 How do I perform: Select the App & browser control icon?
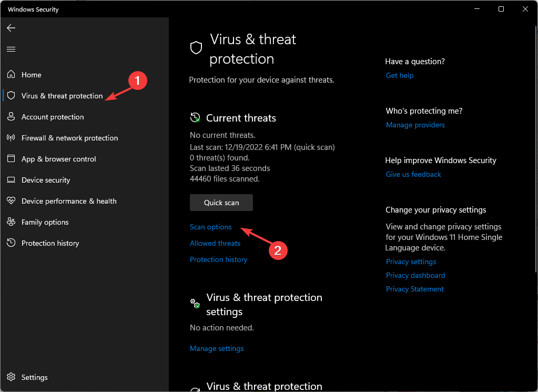pos(11,158)
